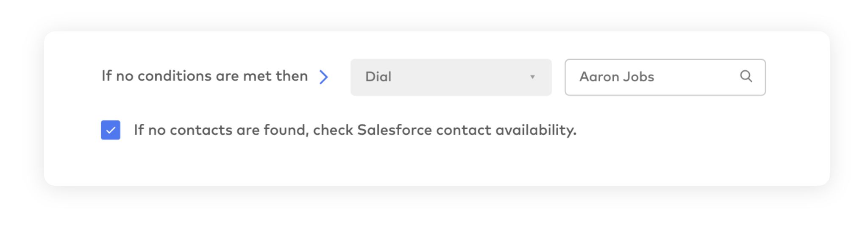
Task: Expand the fallback rule chevron
Action: pos(324,77)
